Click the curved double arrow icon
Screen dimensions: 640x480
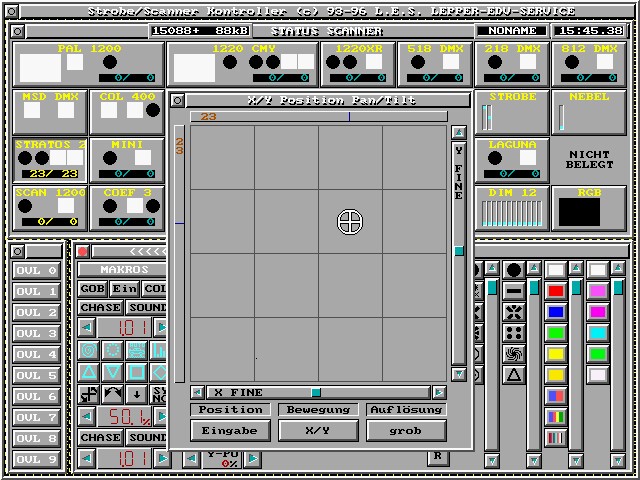click(113, 394)
